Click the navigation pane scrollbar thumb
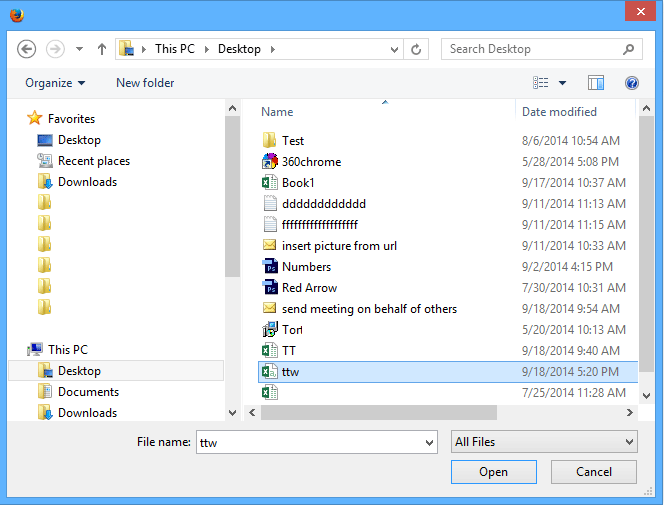The height and width of the screenshot is (505, 664). pyautogui.click(x=232, y=196)
